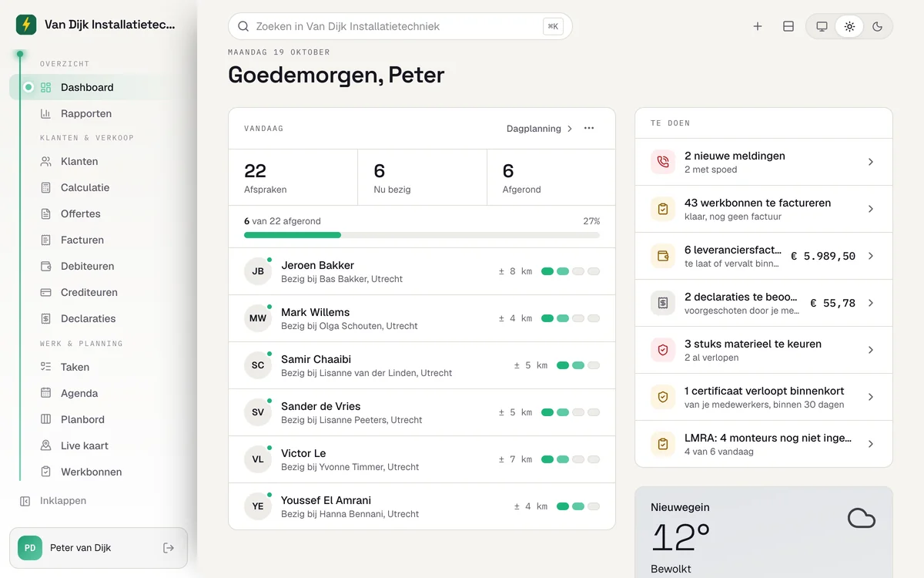924x578 pixels.
Task: Click the Live kaart map pin icon
Action: (45, 445)
